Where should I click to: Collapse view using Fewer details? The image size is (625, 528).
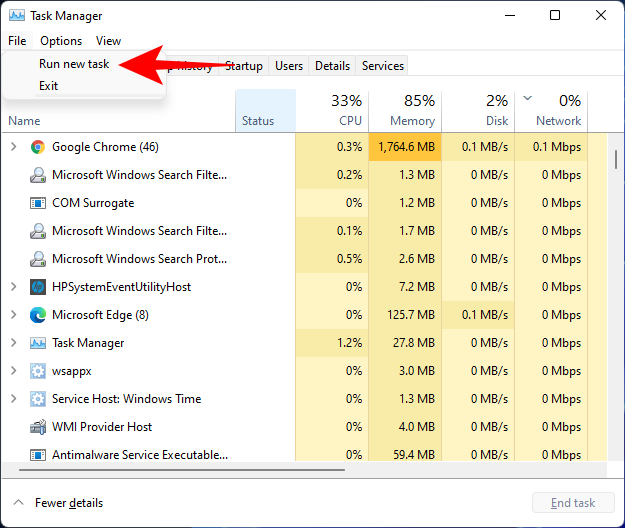[x=58, y=503]
